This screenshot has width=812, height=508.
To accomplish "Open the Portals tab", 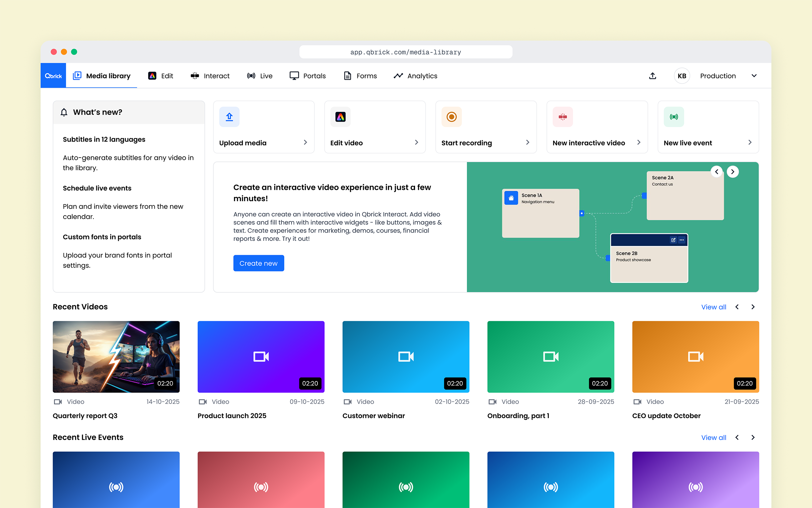I will (x=307, y=76).
